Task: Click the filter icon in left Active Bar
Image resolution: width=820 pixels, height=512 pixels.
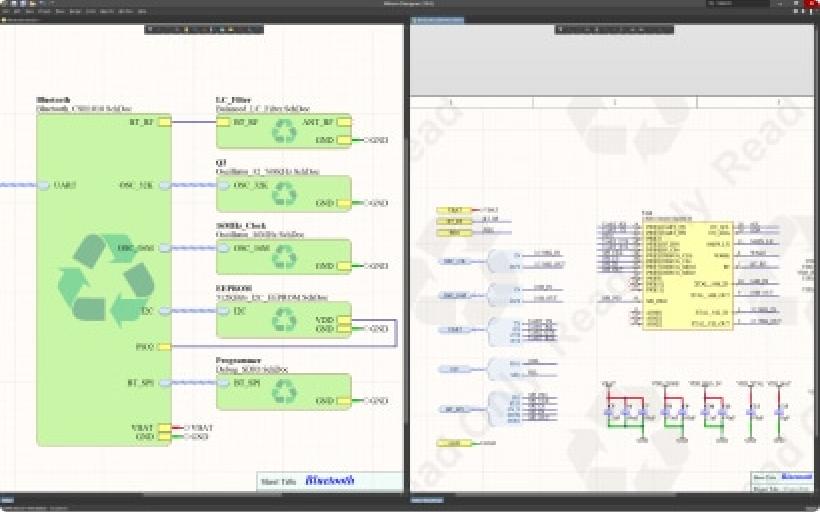Action: pos(150,29)
